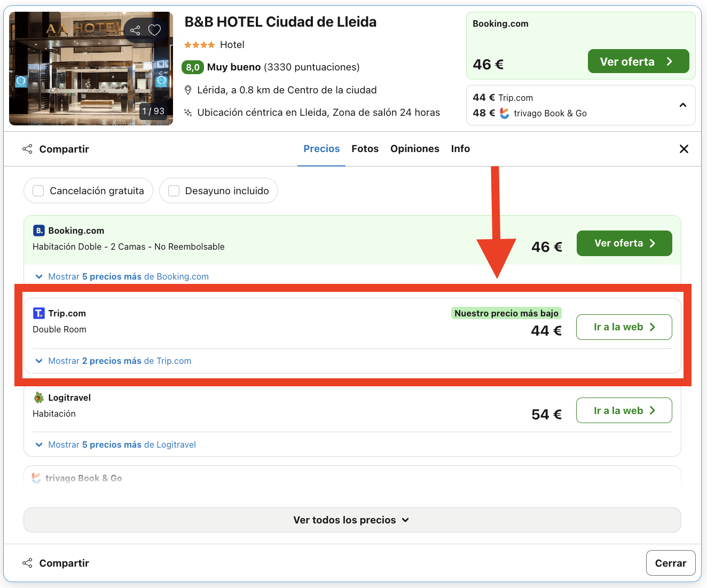Click the bottom Compartir label
Viewport: 707px width, 588px height.
point(64,563)
